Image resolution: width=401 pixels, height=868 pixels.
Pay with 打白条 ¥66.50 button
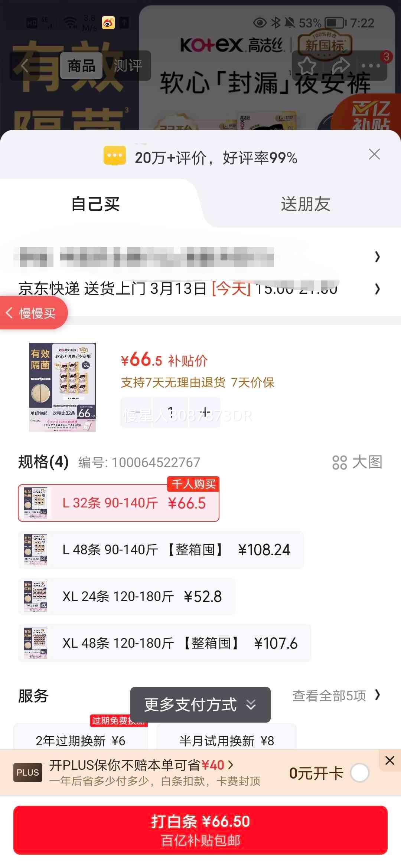200,830
